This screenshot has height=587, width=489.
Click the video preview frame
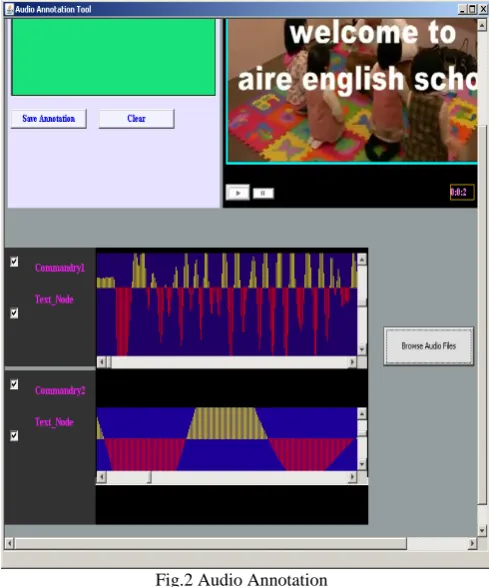coord(352,91)
